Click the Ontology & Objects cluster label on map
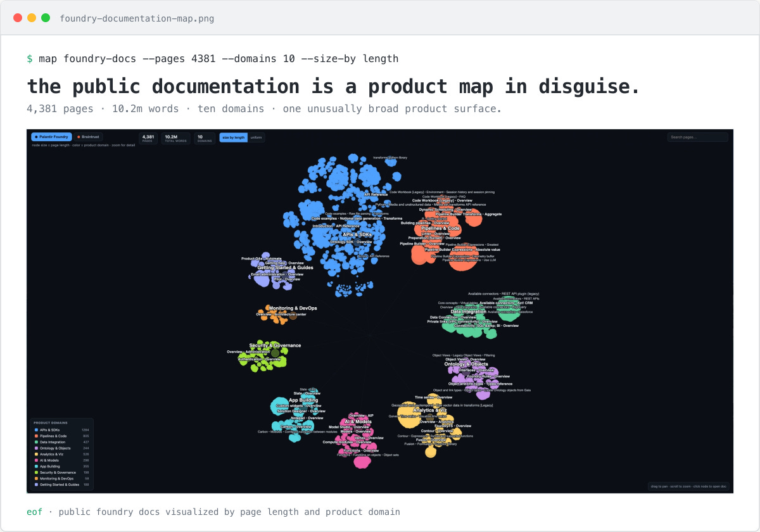 click(x=466, y=364)
